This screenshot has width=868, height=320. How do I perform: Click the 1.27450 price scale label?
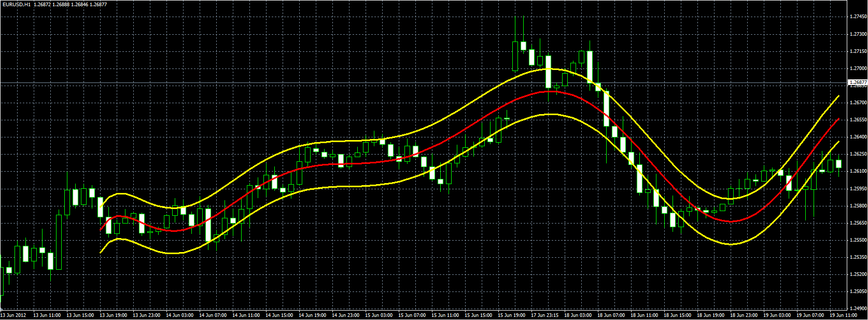(858, 17)
